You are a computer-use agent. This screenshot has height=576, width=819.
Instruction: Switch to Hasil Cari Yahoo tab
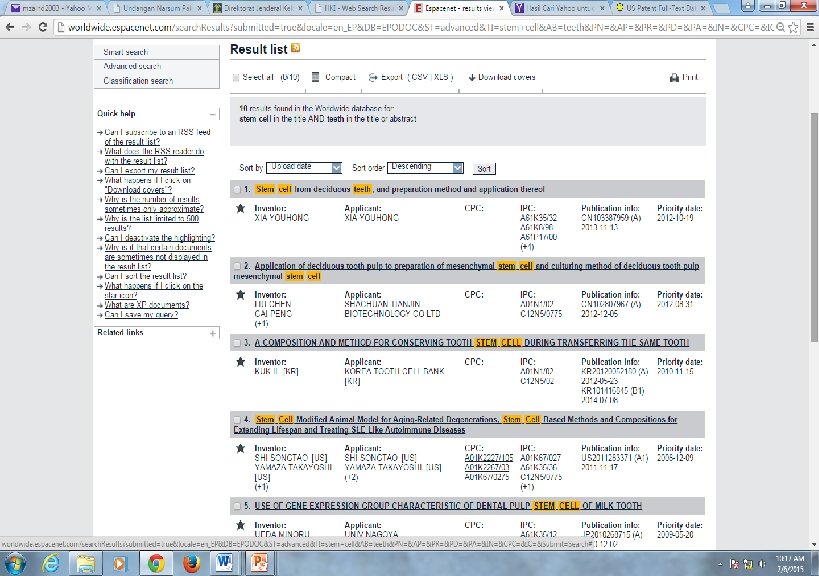click(560, 8)
